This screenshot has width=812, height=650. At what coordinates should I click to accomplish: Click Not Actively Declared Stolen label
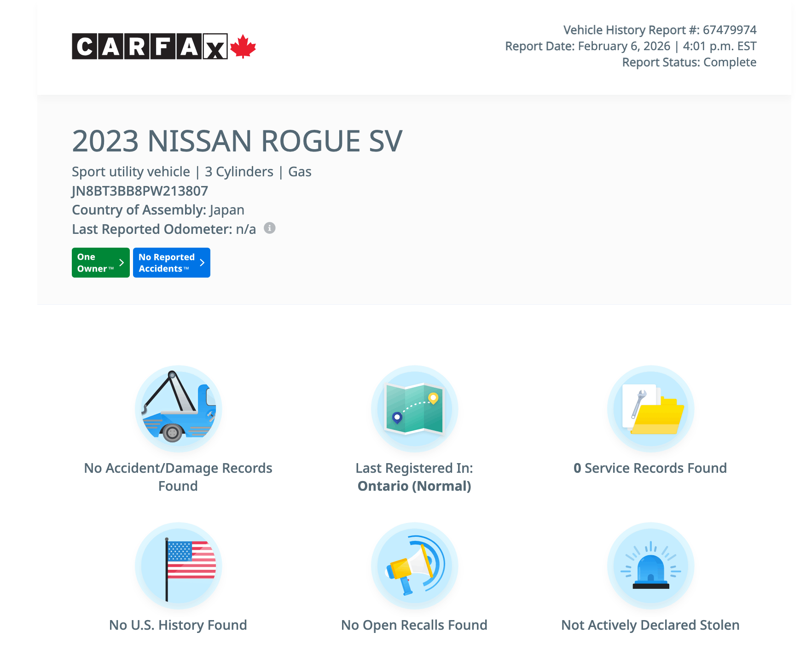tap(650, 625)
